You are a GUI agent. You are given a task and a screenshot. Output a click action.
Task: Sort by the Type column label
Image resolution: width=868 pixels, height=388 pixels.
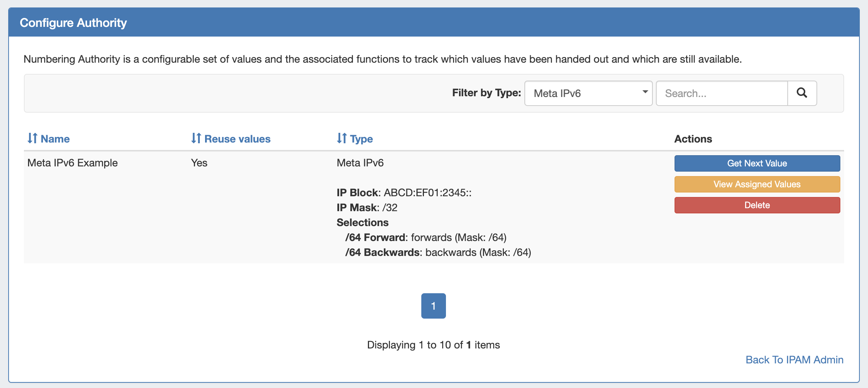tap(361, 139)
